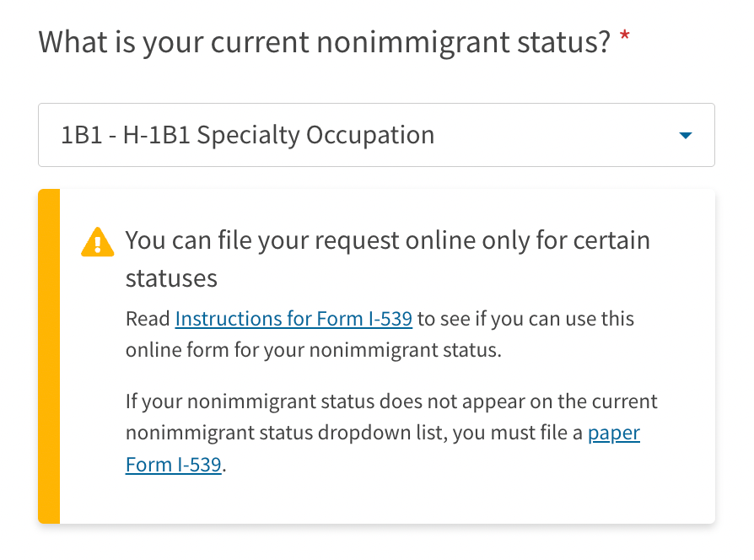Image resolution: width=754 pixels, height=560 pixels.
Task: Select the '1B1 - H-1B1 Specialty Occupation' combo box
Action: [337, 135]
